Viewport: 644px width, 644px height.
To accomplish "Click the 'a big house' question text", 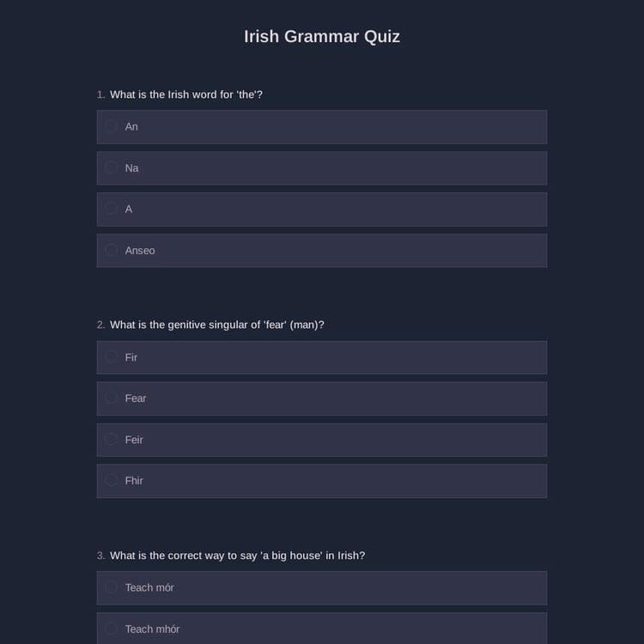I will (238, 556).
